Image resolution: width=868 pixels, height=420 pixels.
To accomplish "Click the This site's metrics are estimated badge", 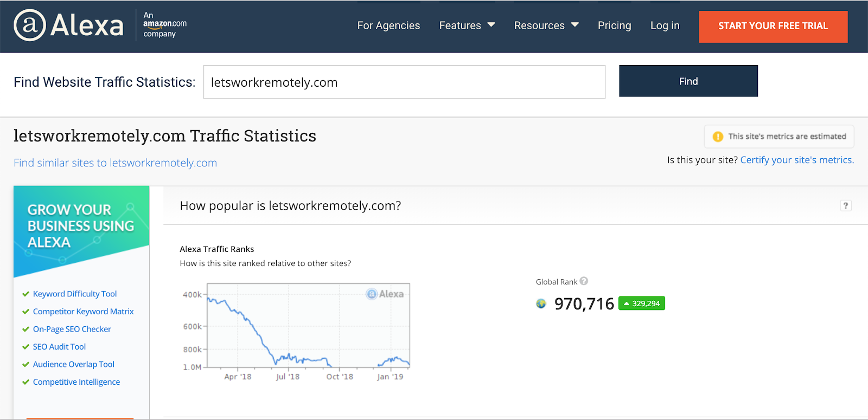I will click(779, 137).
